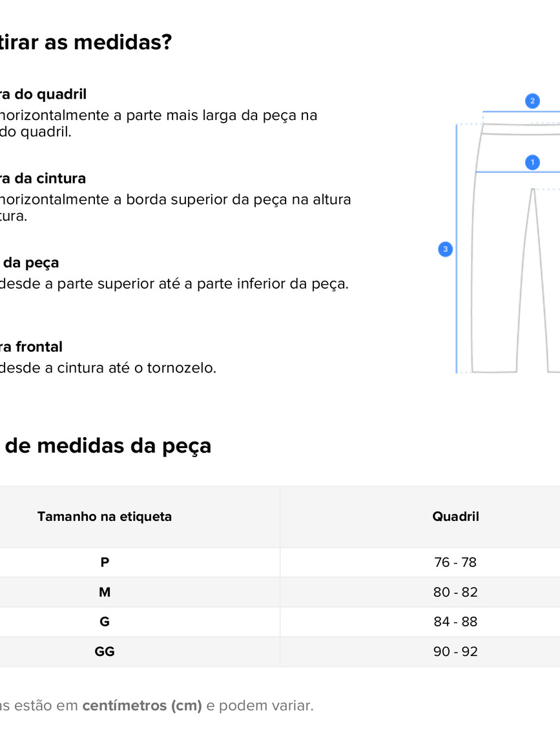
Task: Click the "Tamanho na etiqueta" column header
Action: (x=105, y=517)
